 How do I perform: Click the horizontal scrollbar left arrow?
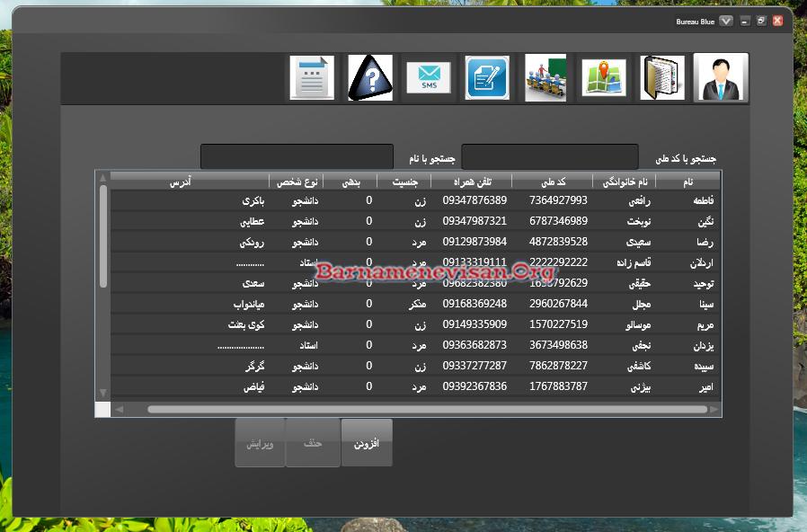[120, 410]
